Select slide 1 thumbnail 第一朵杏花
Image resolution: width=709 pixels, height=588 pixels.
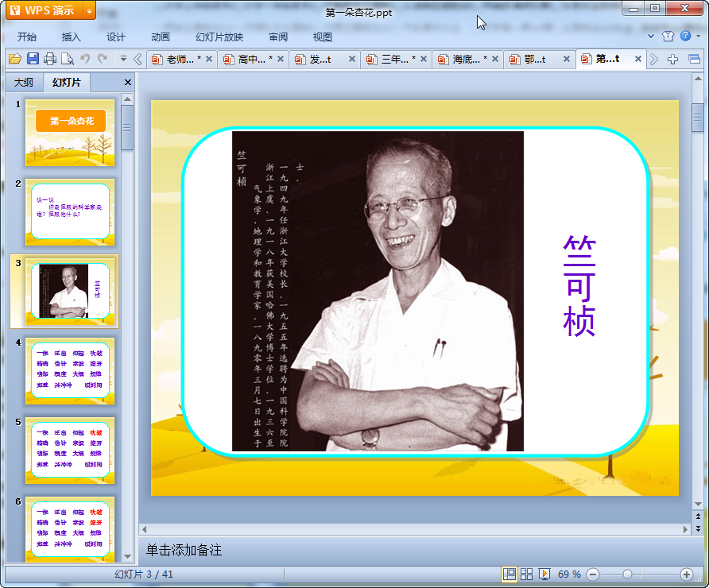pyautogui.click(x=70, y=133)
